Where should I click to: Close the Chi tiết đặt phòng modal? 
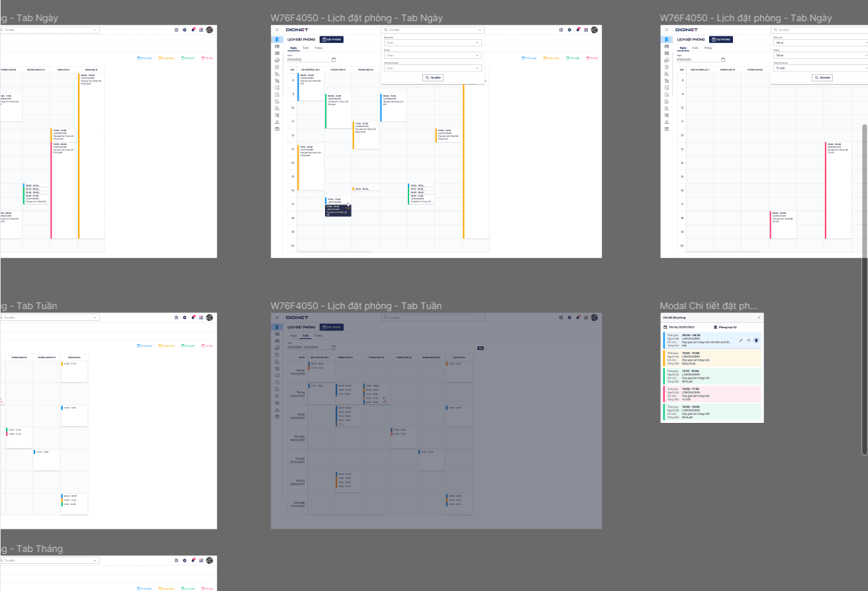759,318
